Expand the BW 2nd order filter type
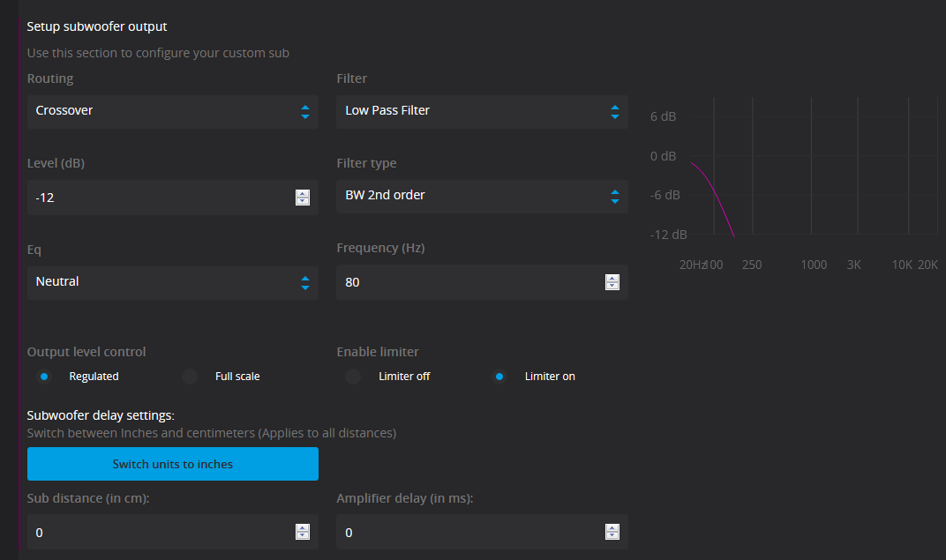The image size is (946, 560). click(482, 196)
